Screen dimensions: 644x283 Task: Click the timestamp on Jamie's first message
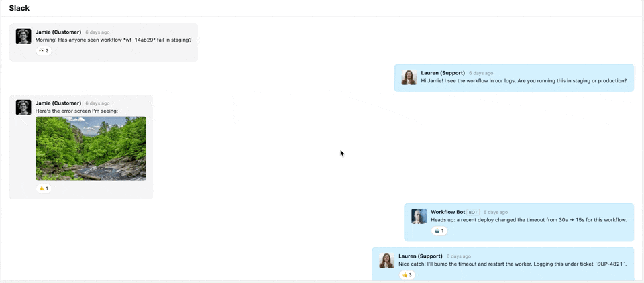97,32
